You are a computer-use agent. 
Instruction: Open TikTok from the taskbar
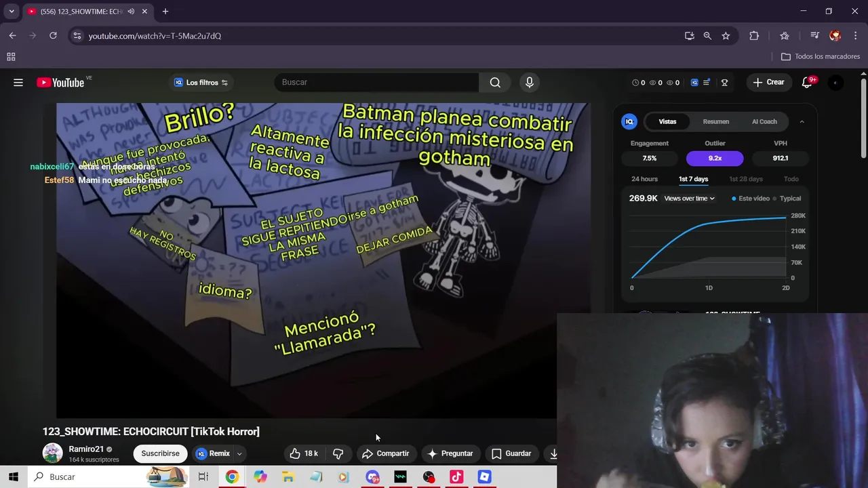(456, 477)
